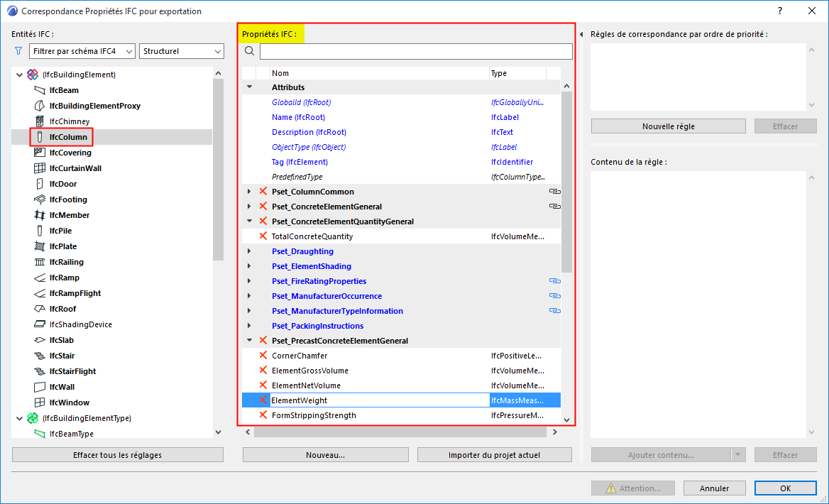Toggle red X on FormStrippingStrength
The image size is (829, 504).
click(x=263, y=415)
